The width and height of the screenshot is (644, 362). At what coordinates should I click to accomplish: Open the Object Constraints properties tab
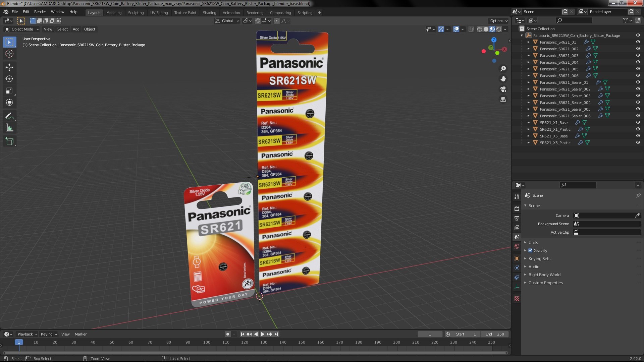pos(517,277)
